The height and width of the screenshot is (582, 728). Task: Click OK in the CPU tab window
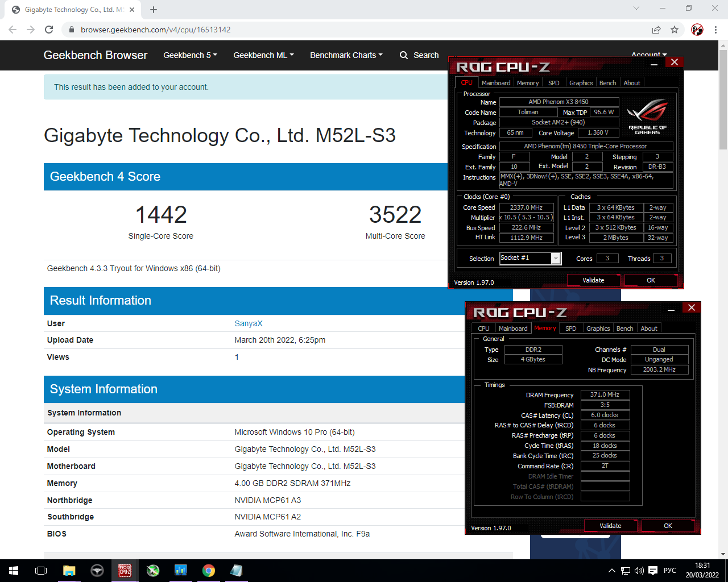[x=651, y=280]
